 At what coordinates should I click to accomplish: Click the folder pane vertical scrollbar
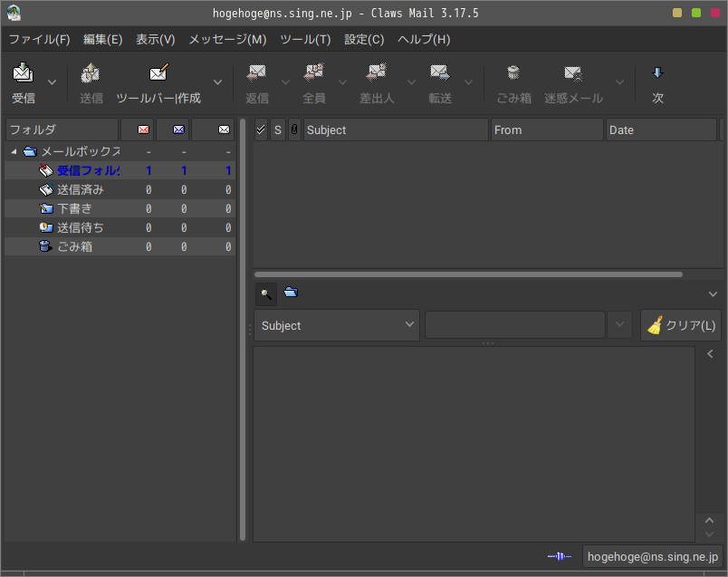(243, 330)
